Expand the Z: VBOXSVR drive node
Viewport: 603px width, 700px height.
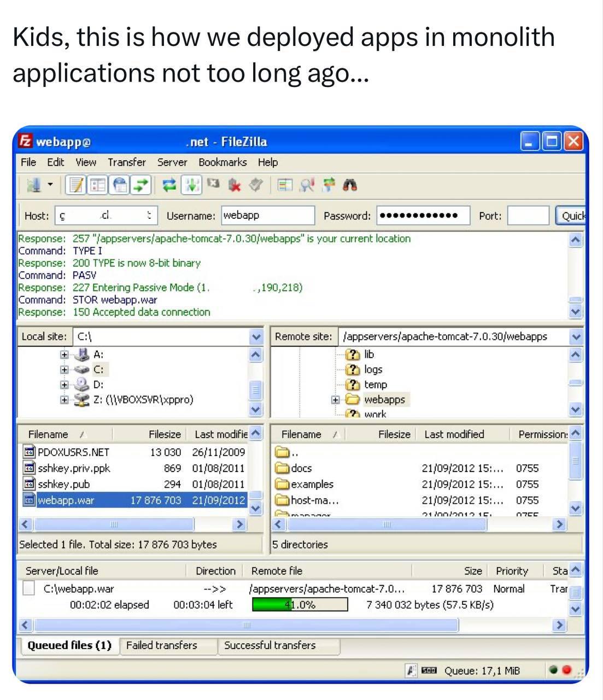tap(65, 400)
